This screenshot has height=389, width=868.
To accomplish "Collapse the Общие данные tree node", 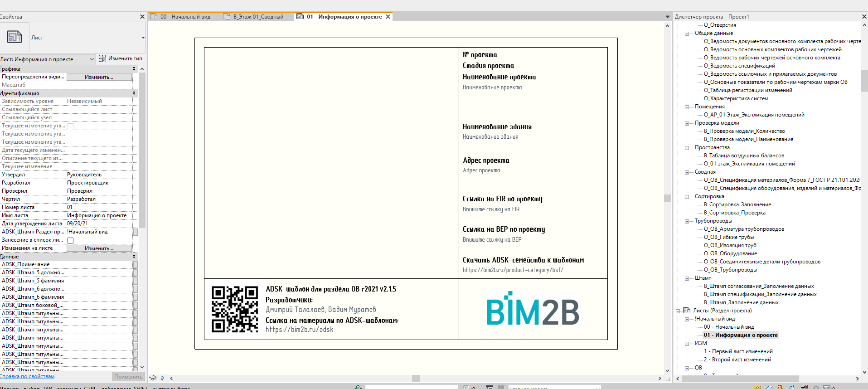I will (x=687, y=34).
